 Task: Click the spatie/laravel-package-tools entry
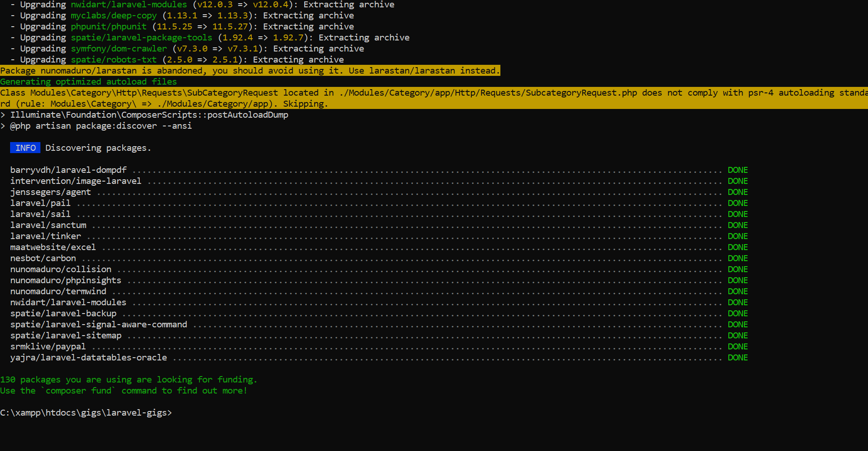141,37
